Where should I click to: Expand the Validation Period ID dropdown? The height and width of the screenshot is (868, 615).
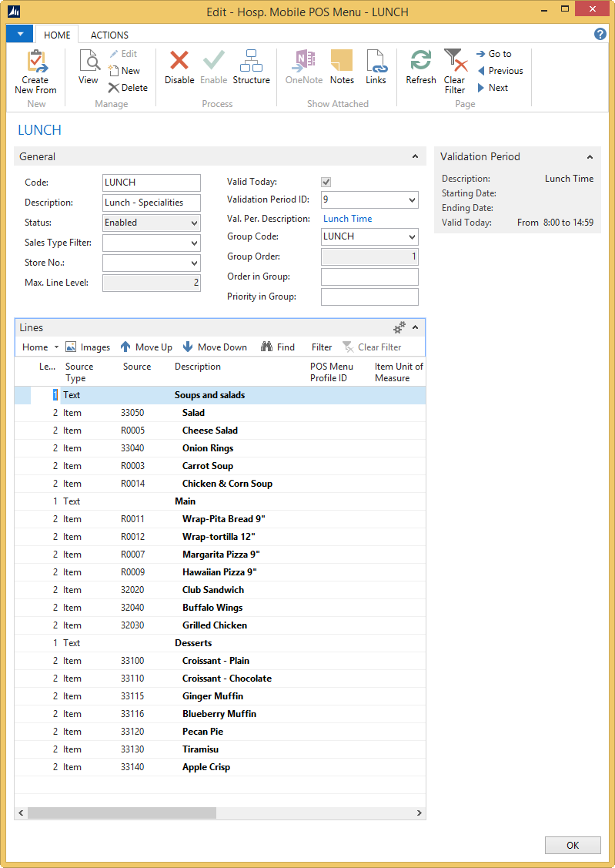411,200
